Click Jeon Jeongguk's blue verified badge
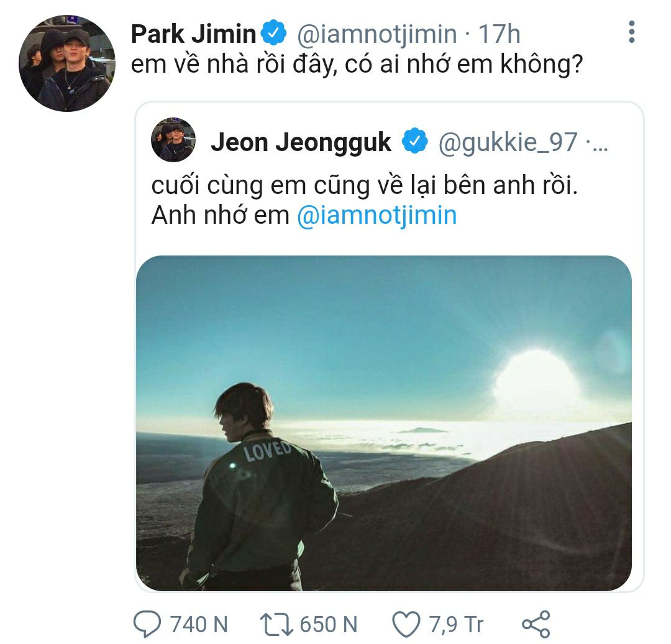 [414, 142]
